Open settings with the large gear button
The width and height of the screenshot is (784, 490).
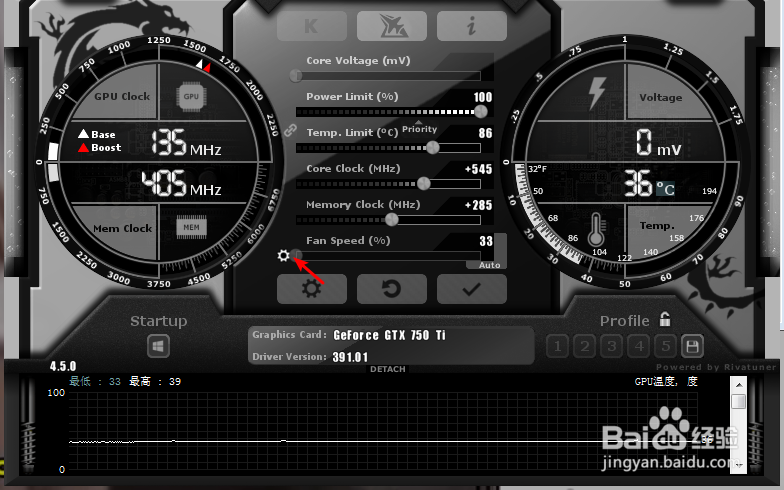[x=312, y=289]
